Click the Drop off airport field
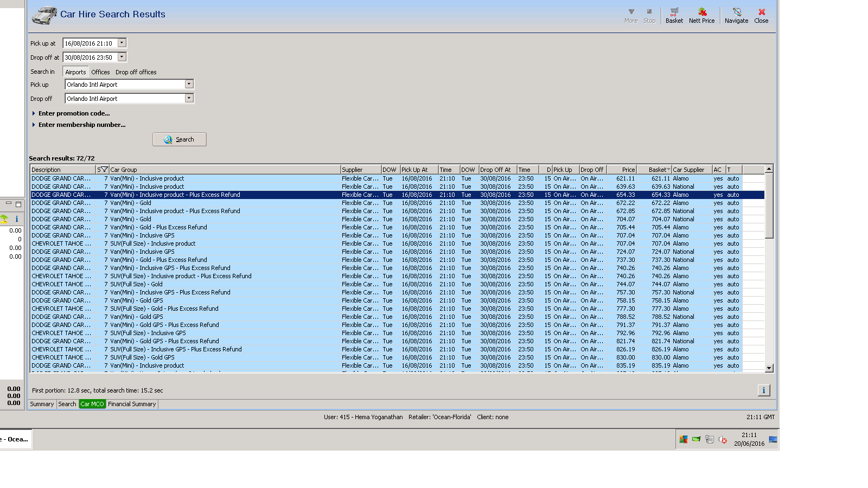Image resolution: width=868 pixels, height=488 pixels. point(125,98)
